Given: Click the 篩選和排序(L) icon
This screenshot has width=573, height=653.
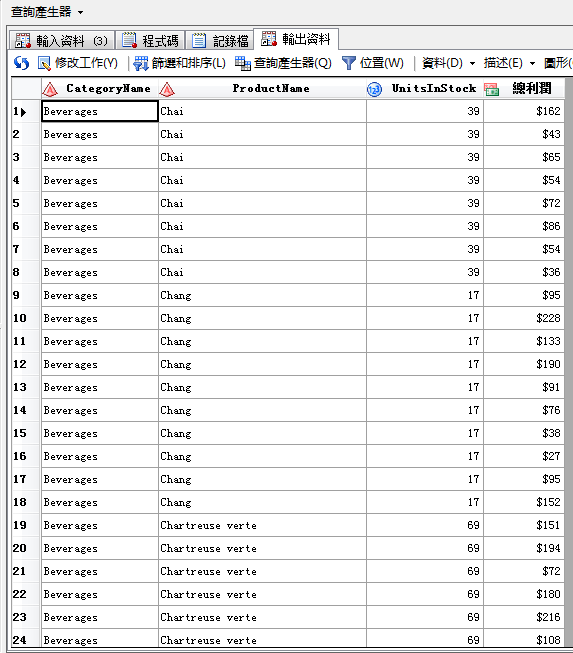Looking at the screenshot, I should (140, 63).
